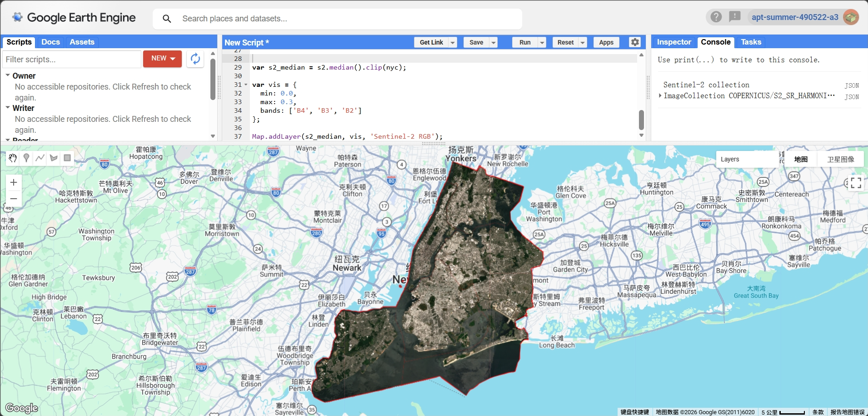Open the Tasks tab

(751, 42)
